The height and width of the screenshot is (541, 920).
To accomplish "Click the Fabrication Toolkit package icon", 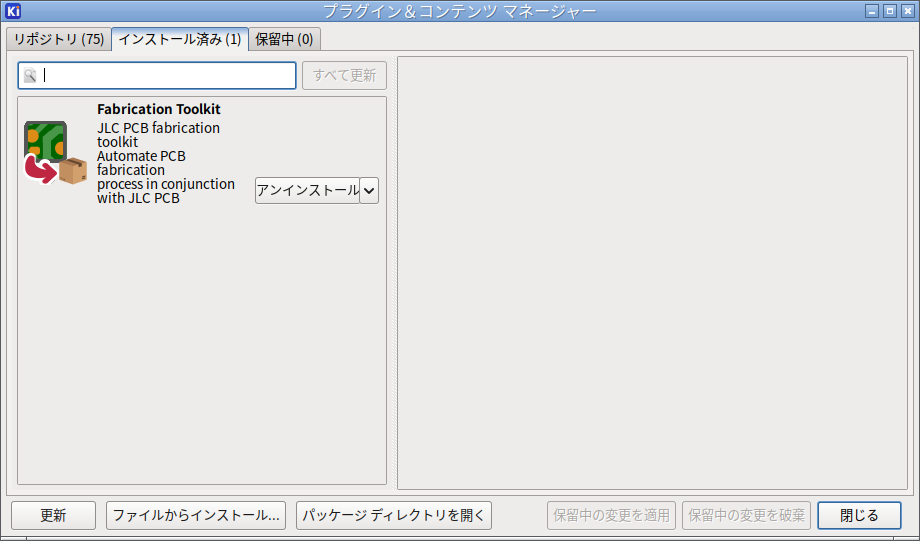I will pyautogui.click(x=55, y=153).
